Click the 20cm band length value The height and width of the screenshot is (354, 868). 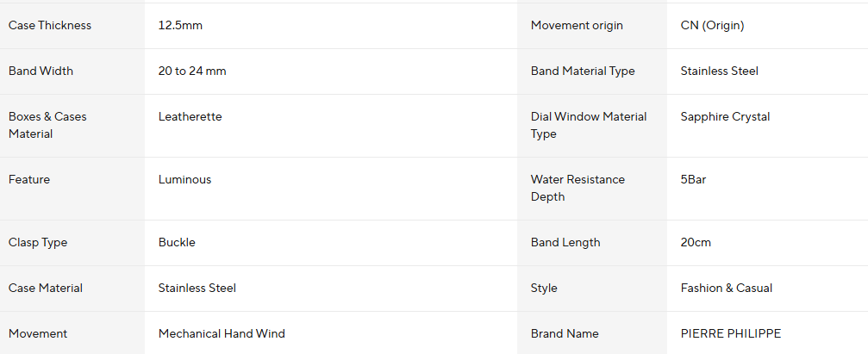tap(696, 243)
